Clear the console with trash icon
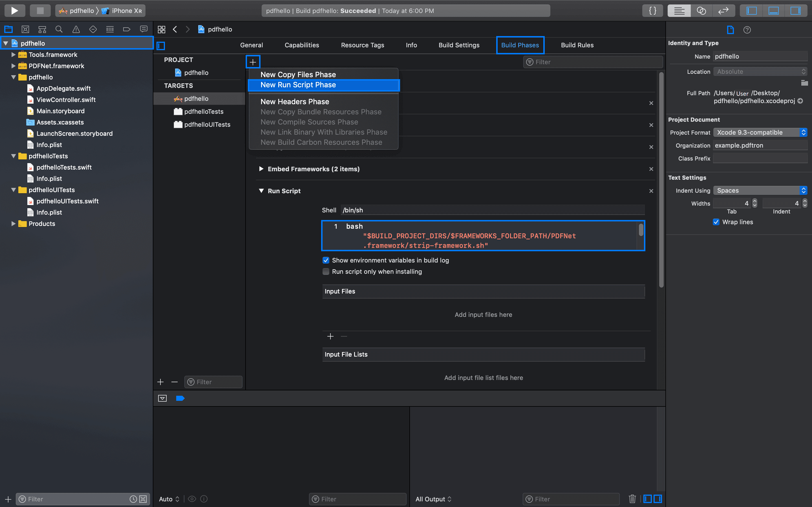The image size is (812, 507). [x=632, y=499]
